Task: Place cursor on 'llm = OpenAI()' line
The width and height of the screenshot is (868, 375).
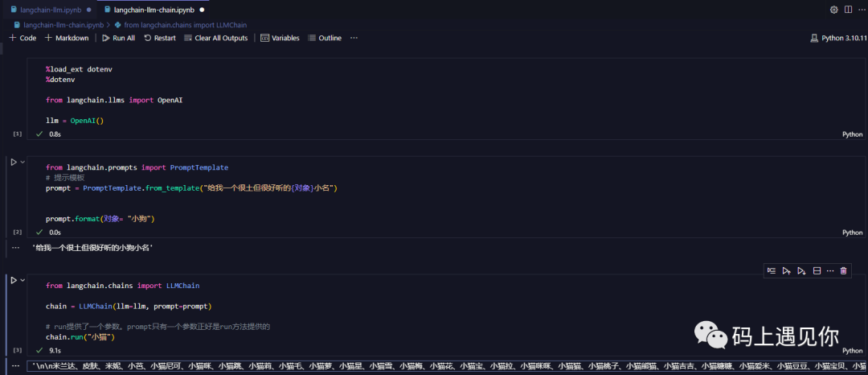Action: (75, 120)
